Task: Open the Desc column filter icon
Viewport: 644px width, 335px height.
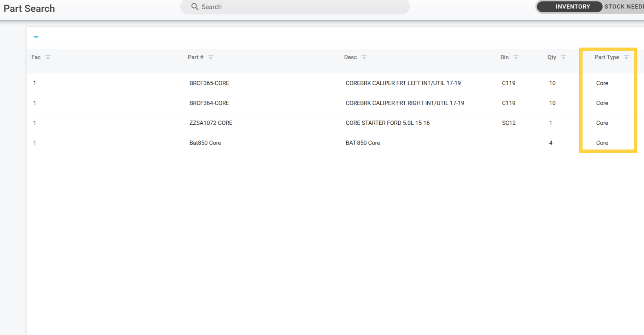Action: coord(364,57)
